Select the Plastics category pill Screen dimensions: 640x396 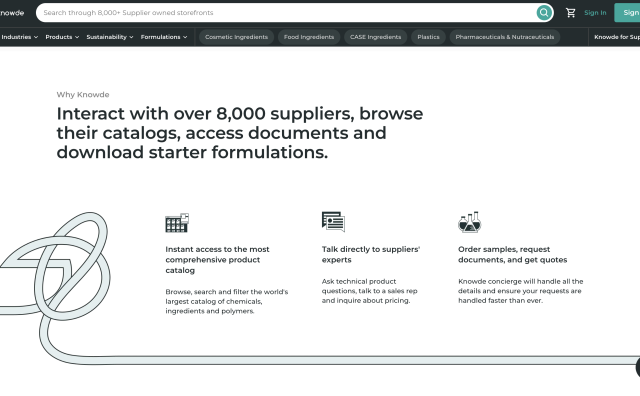point(428,37)
